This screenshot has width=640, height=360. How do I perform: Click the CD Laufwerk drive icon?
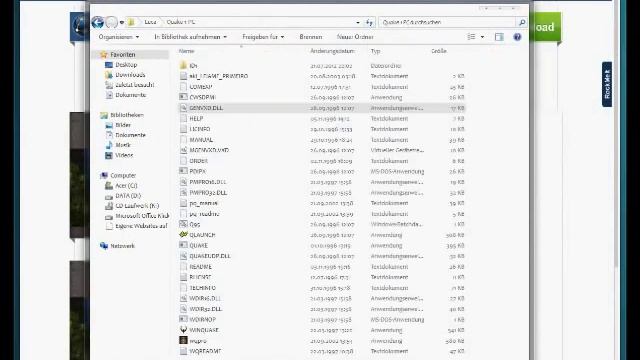[x=109, y=206]
